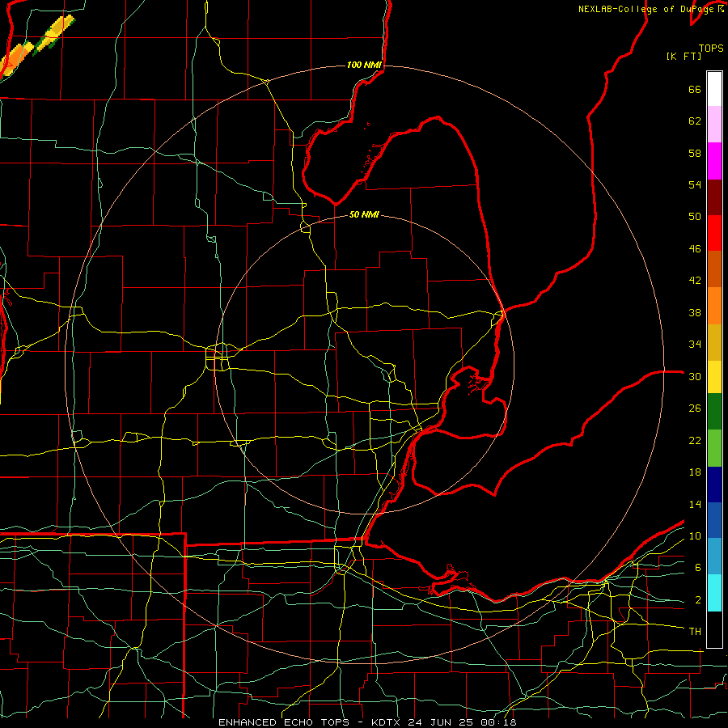
Task: Click the 100 NMI range ring label
Action: (x=365, y=65)
